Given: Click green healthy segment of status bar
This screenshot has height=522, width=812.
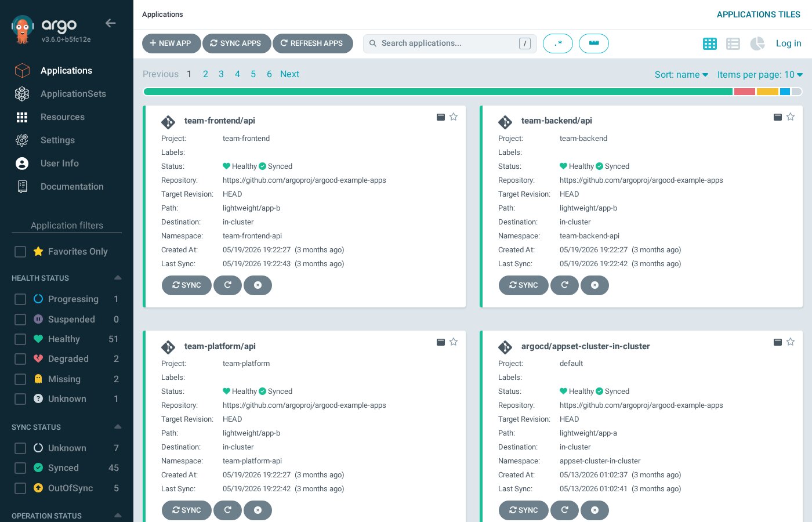Looking at the screenshot, I should tap(438, 92).
